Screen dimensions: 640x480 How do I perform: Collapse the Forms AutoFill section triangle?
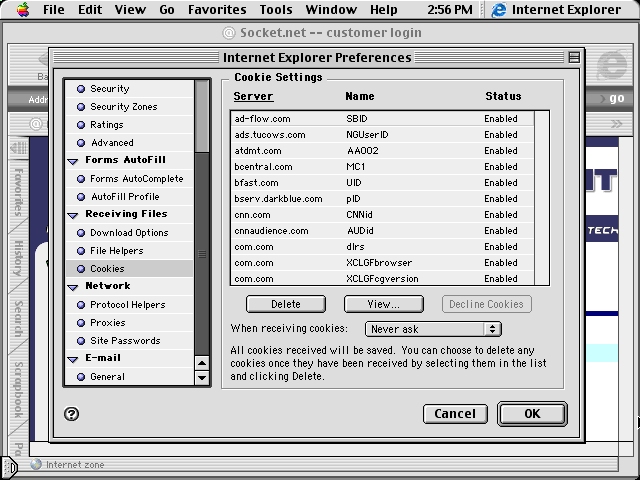73,161
